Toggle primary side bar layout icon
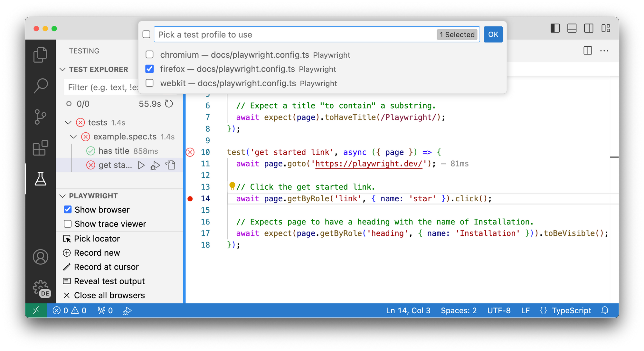This screenshot has width=644, height=351. [x=555, y=28]
